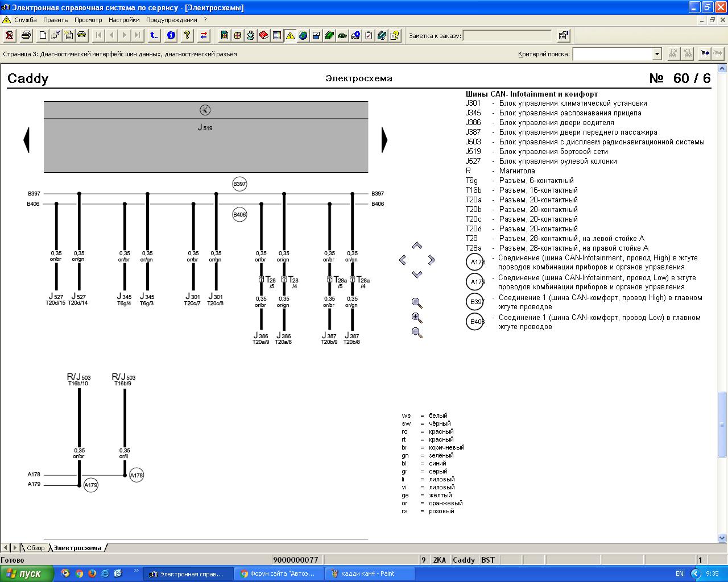Click the yellow warning triangle toolbar icon
The image size is (728, 582).
290,35
